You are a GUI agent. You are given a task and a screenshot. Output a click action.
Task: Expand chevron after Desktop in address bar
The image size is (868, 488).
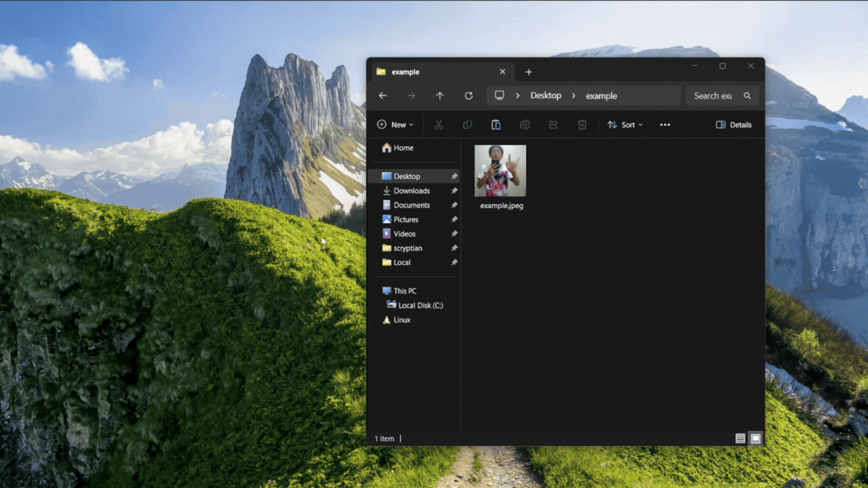tap(573, 96)
